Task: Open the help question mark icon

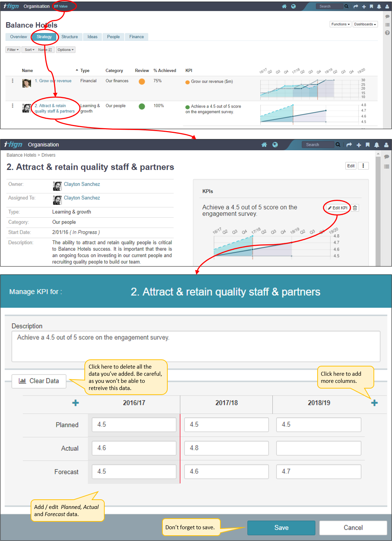Action: 387,33
